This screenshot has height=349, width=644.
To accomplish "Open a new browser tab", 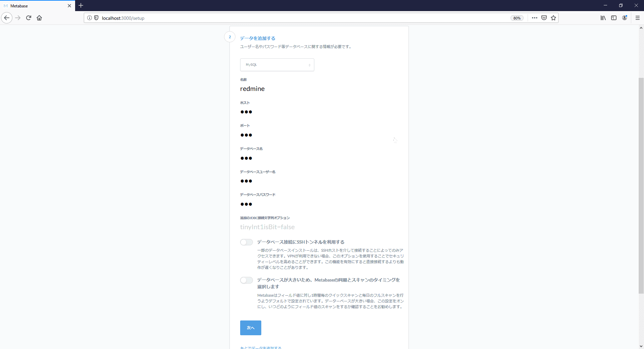I will click(81, 6).
